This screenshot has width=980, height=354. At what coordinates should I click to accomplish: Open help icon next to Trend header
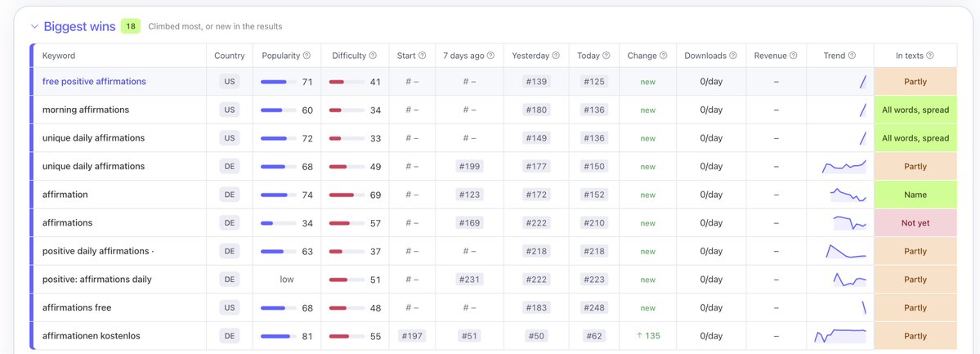pos(852,56)
